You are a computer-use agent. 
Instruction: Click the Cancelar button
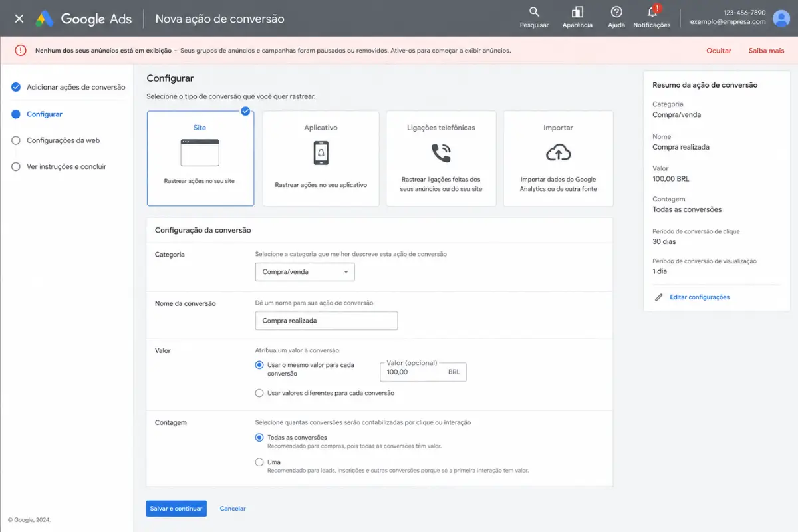point(233,509)
